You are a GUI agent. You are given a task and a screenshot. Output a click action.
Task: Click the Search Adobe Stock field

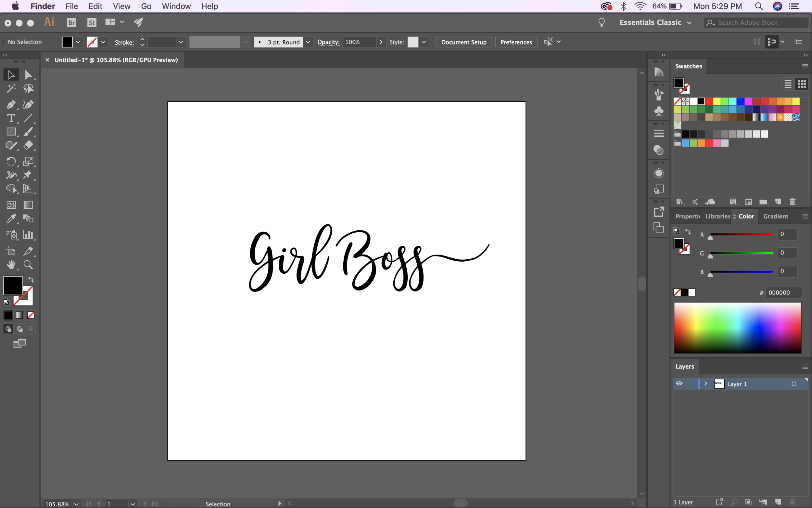[756, 22]
